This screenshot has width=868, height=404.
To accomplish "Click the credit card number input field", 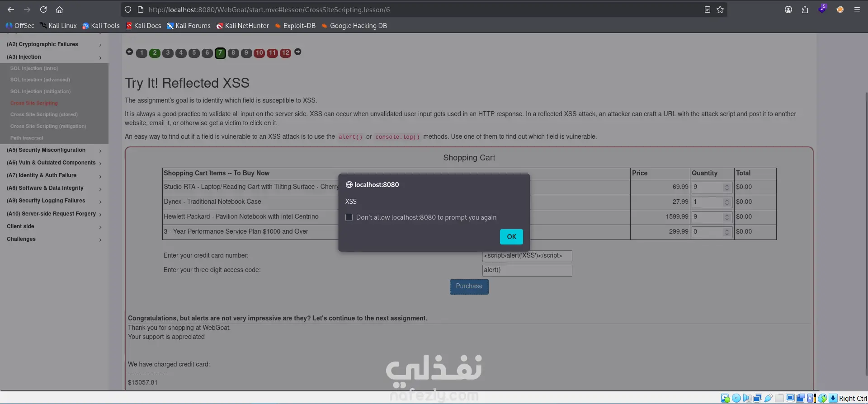I will [x=527, y=256].
